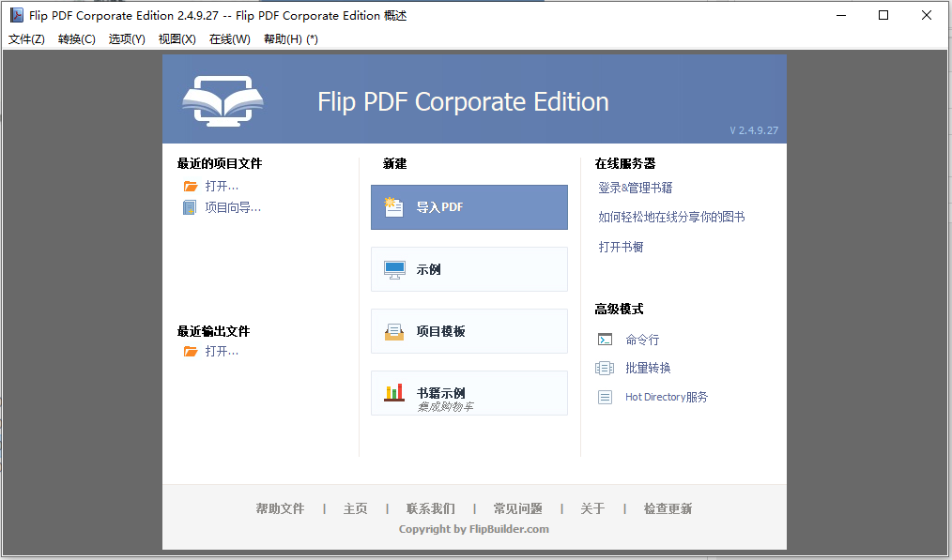Viewport: 952px width, 560px height.
Task: Click the folder icon under 最近输出文件
Action: [x=191, y=351]
